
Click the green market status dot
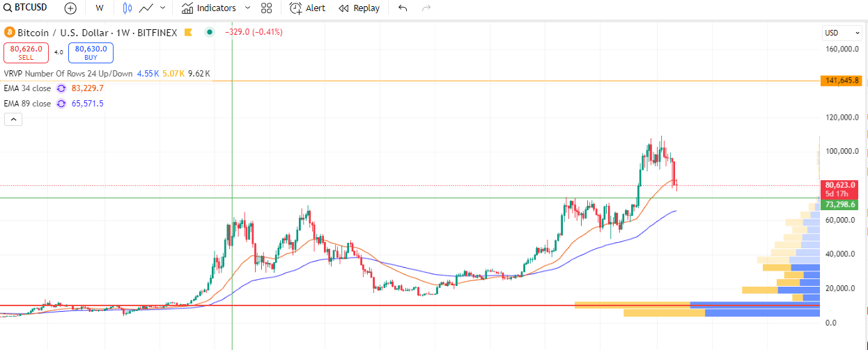210,33
